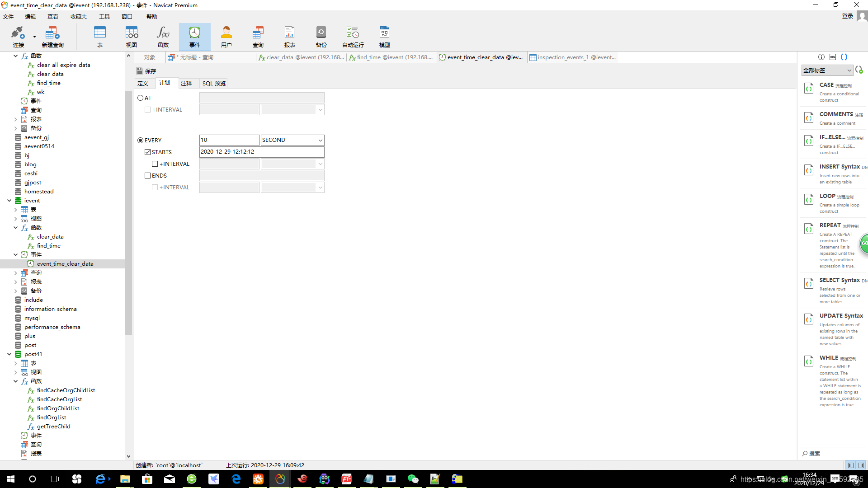This screenshot has width=868, height=488.
Task: Enable the ENDS checkbox
Action: click(x=148, y=176)
